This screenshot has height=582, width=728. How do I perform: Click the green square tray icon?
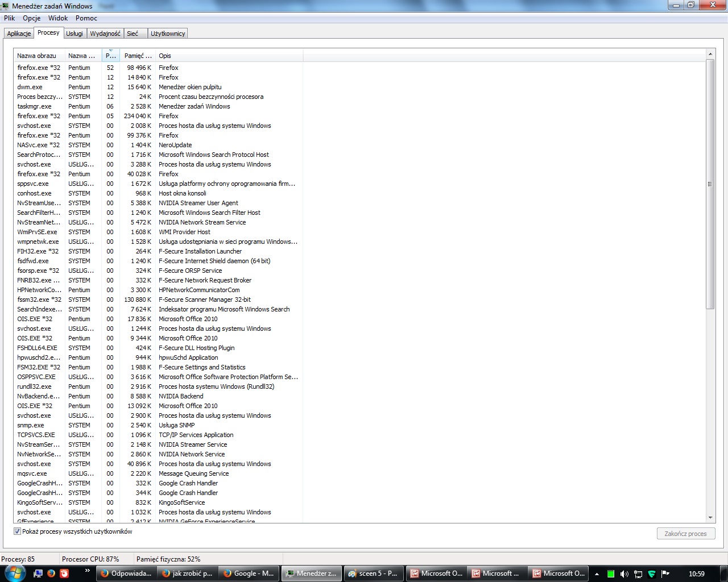[x=611, y=574]
